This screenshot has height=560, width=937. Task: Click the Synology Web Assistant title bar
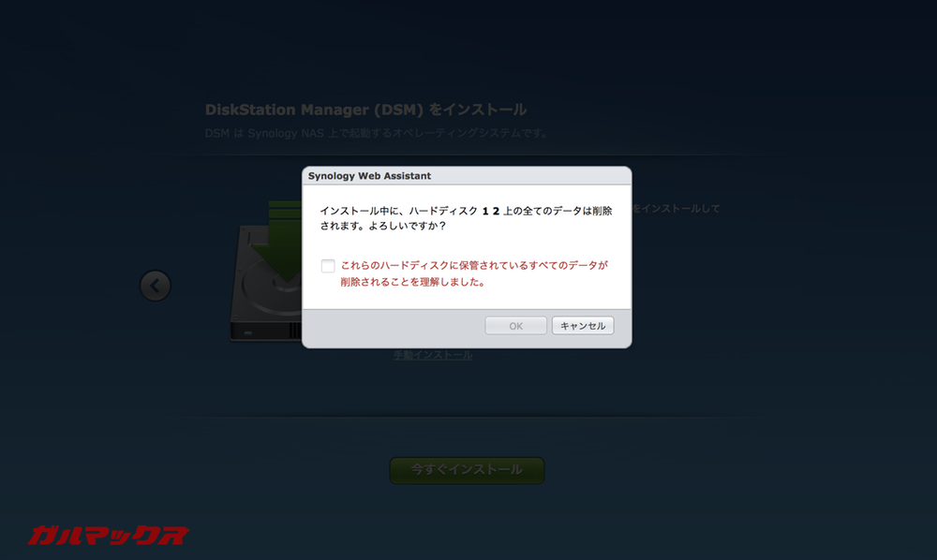click(467, 176)
